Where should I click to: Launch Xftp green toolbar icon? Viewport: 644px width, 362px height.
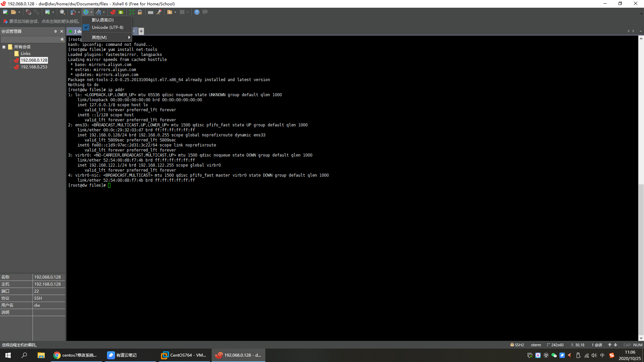click(x=121, y=12)
